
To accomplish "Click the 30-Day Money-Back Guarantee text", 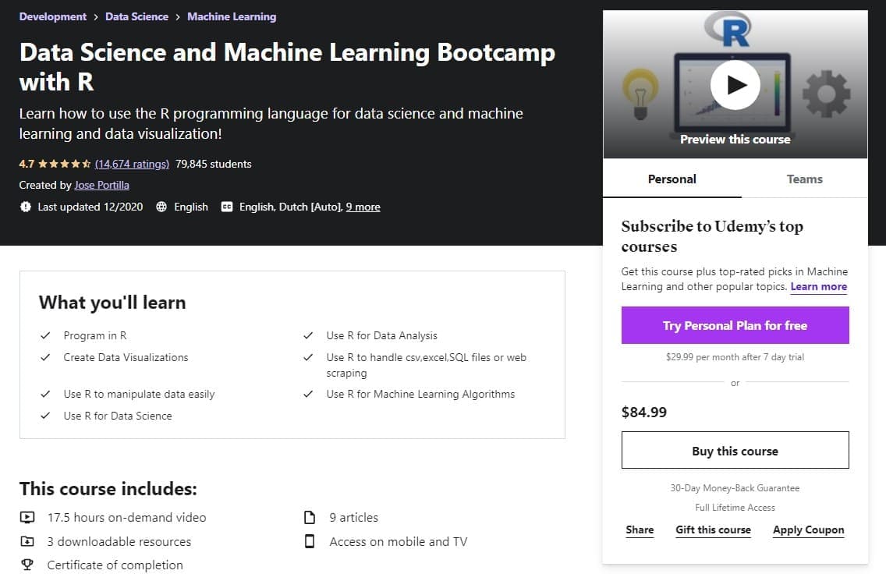I will [735, 488].
